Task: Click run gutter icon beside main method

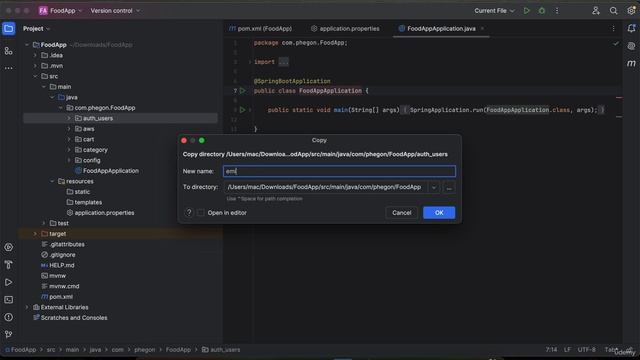Action: coord(242,110)
